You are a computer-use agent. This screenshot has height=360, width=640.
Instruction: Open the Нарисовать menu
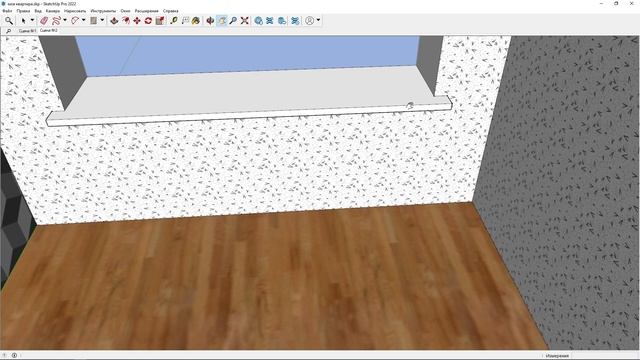(x=75, y=11)
